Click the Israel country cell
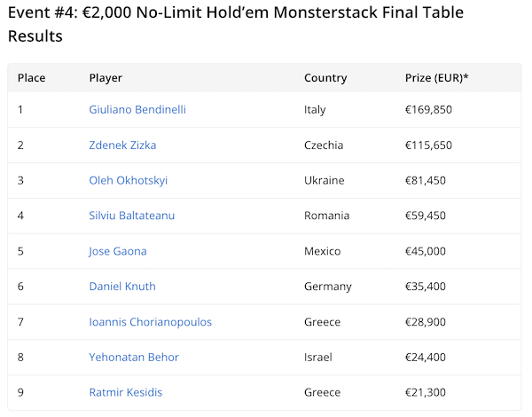 [317, 358]
